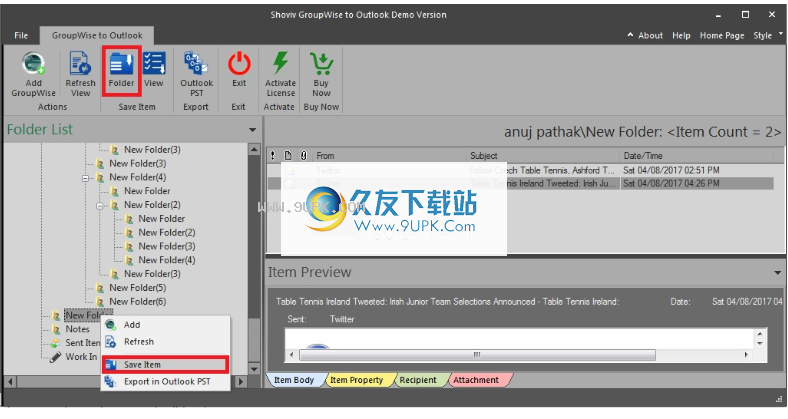This screenshot has height=419, width=788.
Task: Click the Sent Items folder icon
Action: (55, 343)
